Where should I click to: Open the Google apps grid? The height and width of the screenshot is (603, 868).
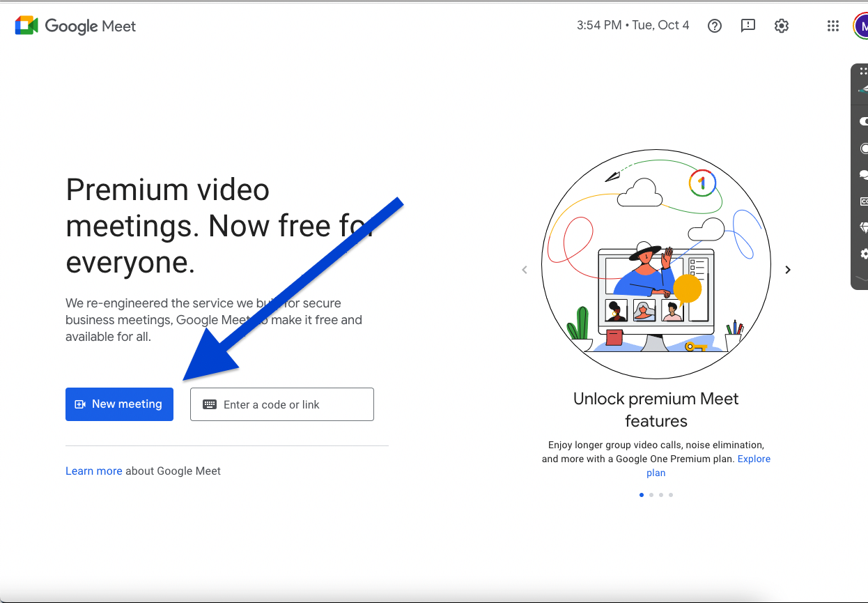pos(833,26)
